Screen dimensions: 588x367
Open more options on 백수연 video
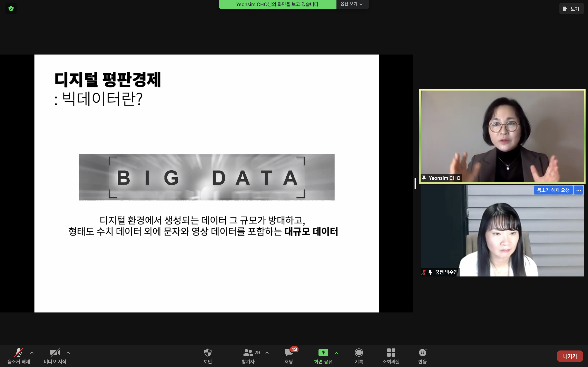(x=579, y=190)
